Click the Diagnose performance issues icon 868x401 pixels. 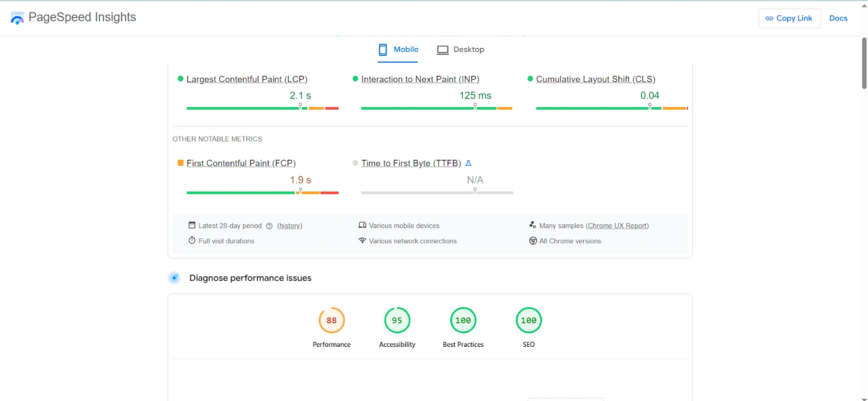174,278
